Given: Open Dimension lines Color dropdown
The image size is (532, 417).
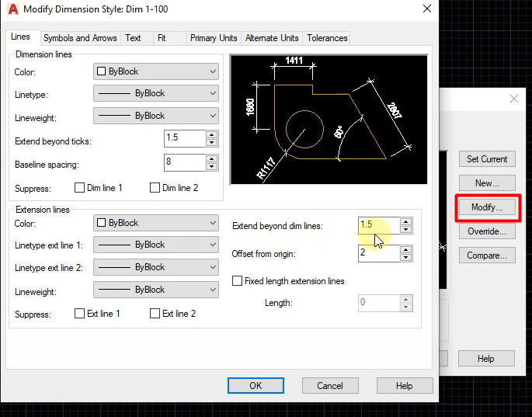Looking at the screenshot, I should click(x=156, y=71).
